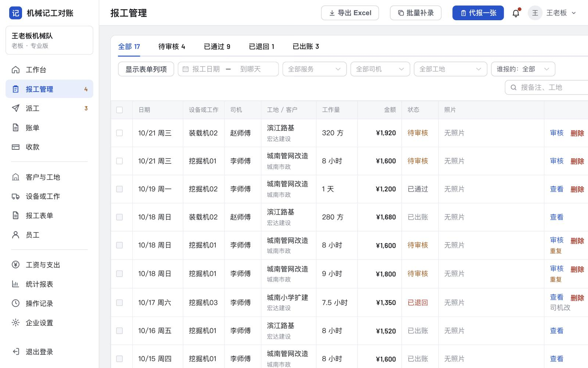This screenshot has height=368, width=588.
Task: Switch to 全部 17 tab
Action: 129,47
